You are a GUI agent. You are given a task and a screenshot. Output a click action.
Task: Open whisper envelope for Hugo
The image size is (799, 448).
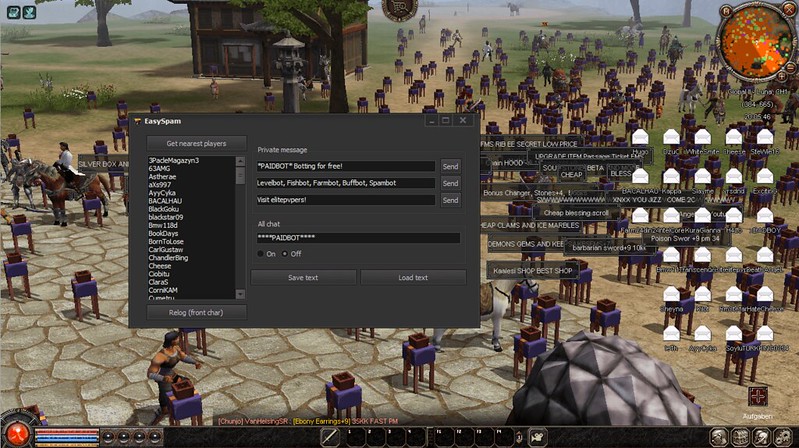tap(640, 137)
